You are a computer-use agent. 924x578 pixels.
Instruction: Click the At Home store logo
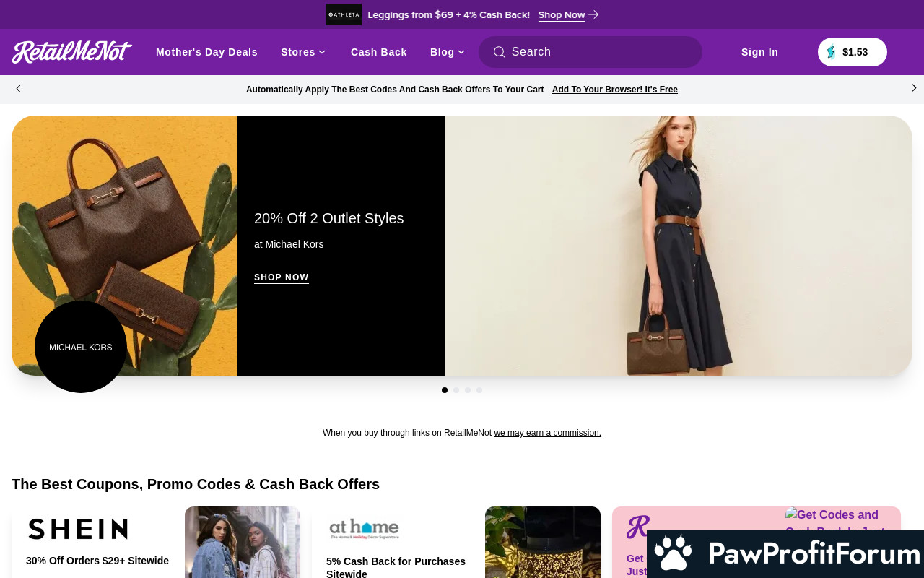tap(365, 529)
